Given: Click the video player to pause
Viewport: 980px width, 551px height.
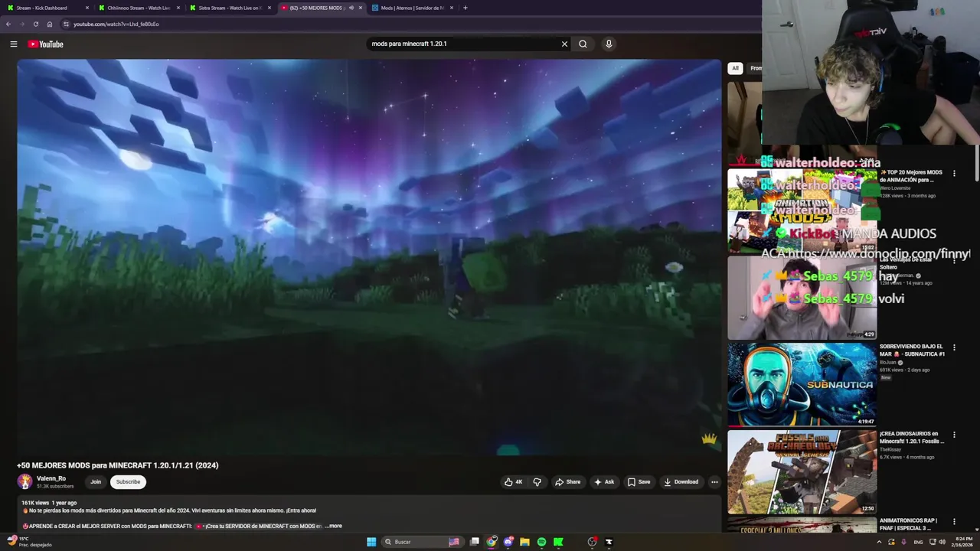Looking at the screenshot, I should (369, 257).
